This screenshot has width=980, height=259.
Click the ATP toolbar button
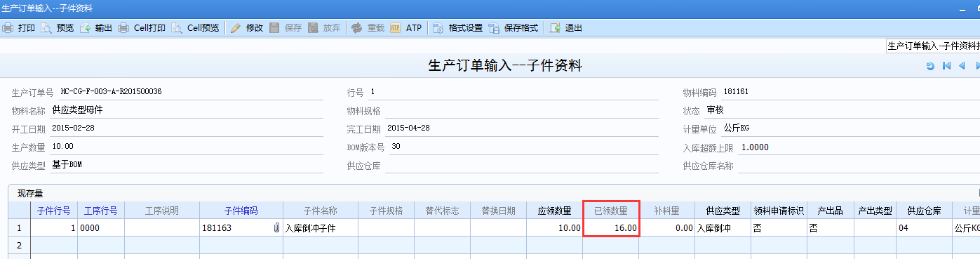coord(405,28)
